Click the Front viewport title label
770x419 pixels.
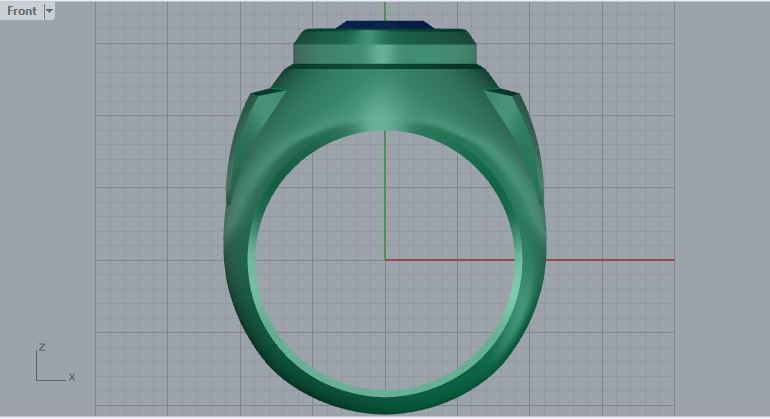22,11
